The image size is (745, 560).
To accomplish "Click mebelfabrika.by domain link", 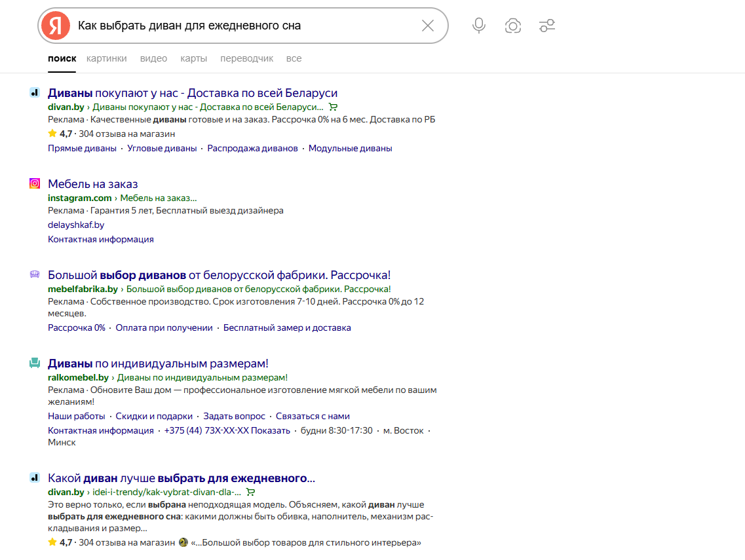I will [x=83, y=289].
